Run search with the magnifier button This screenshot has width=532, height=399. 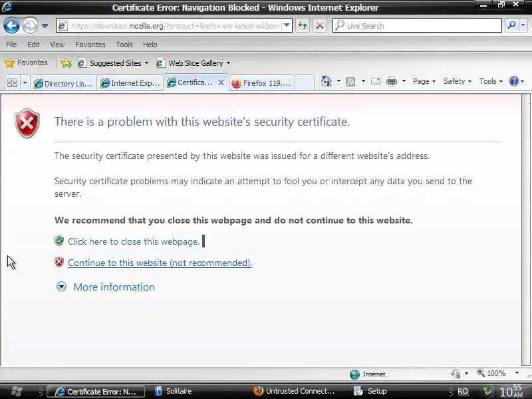511,25
